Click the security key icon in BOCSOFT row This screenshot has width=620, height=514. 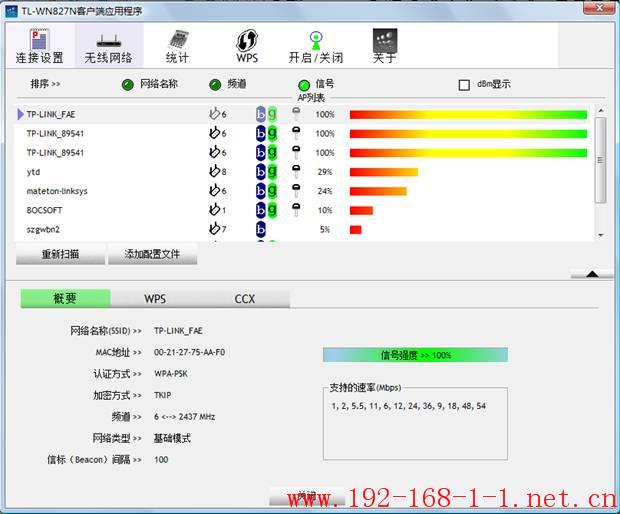[x=296, y=210]
